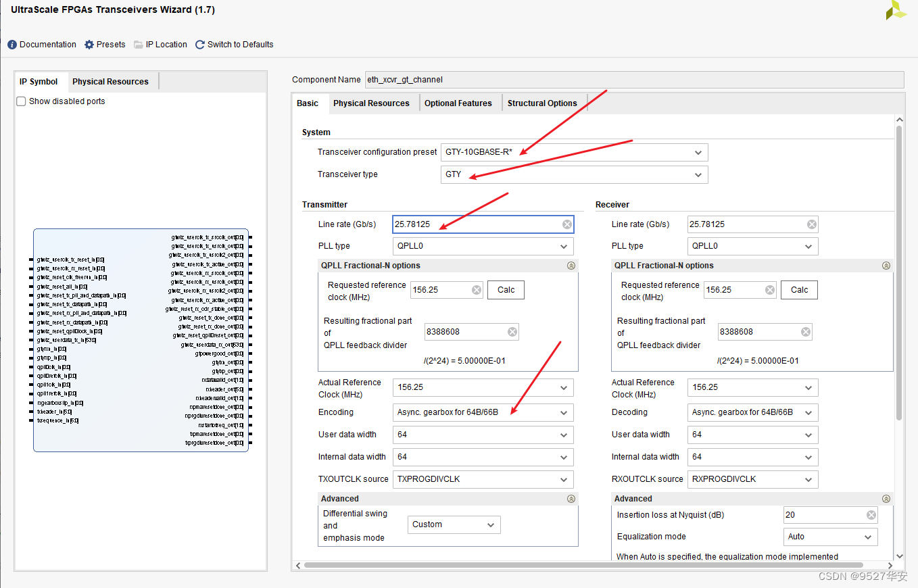Viewport: 918px width, 588px height.
Task: Open Transceiver configuration preset dropdown
Action: (574, 153)
